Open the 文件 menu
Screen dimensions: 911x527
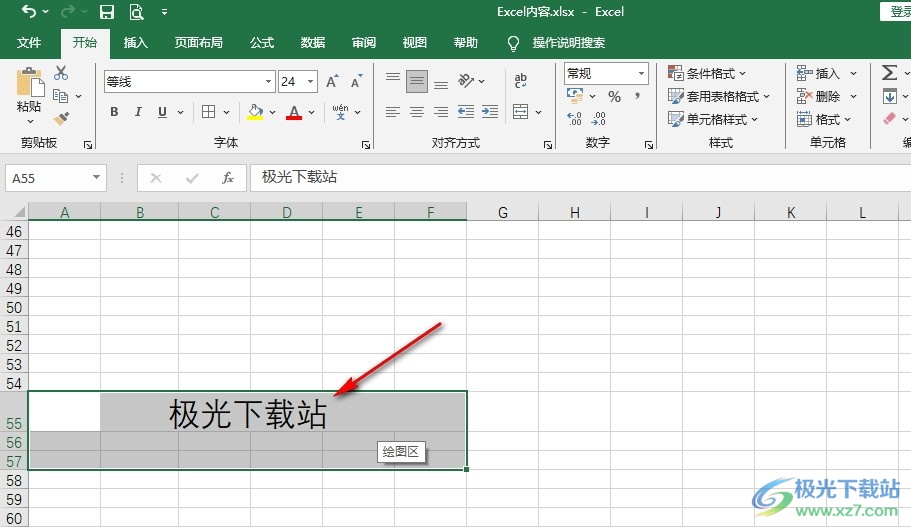click(29, 42)
